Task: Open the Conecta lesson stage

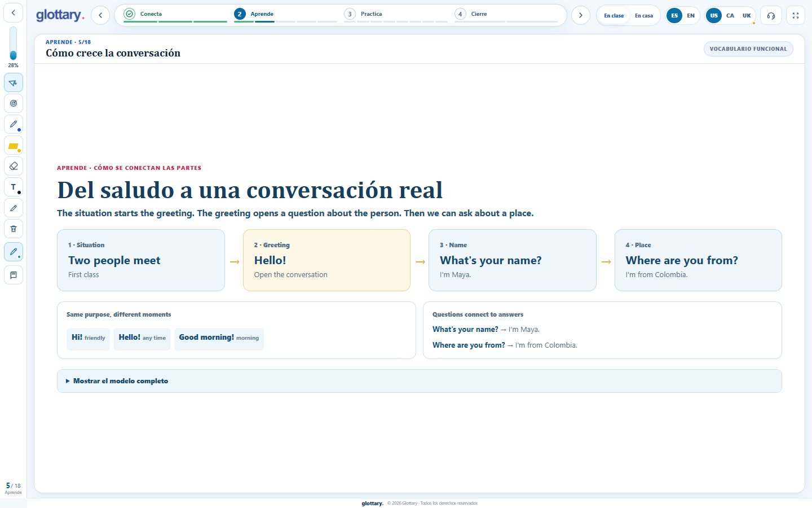Action: click(175, 15)
